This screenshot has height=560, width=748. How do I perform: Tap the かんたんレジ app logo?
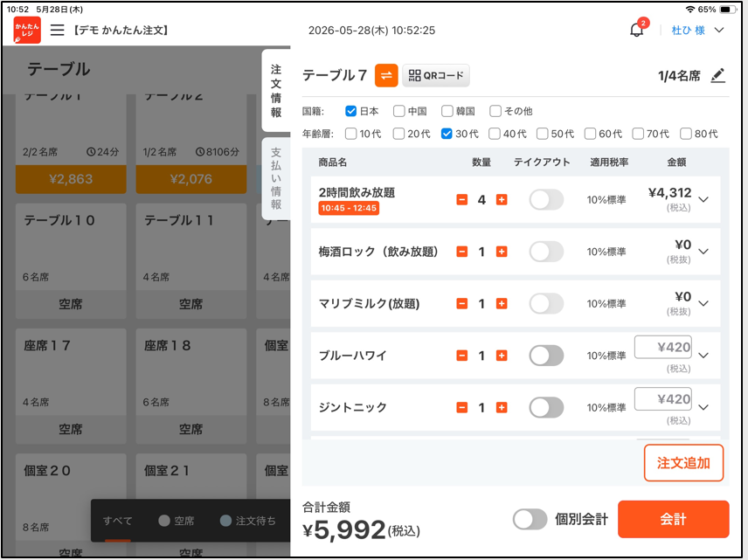click(x=27, y=30)
